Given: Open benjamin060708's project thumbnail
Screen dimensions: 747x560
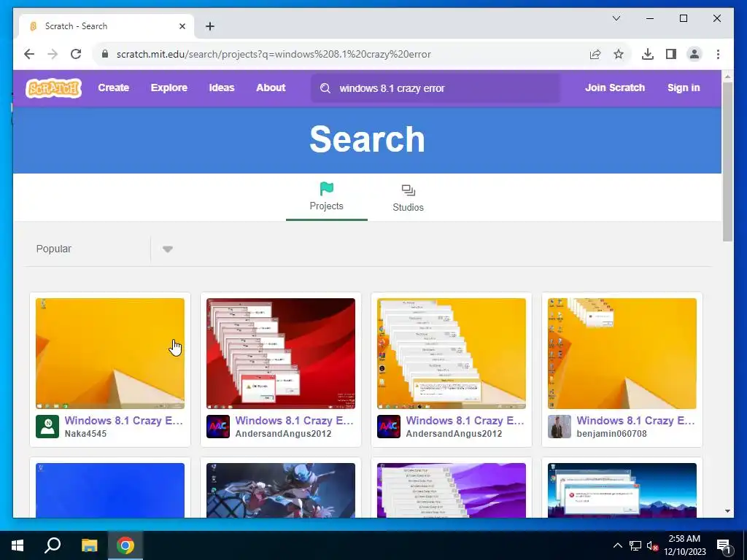Looking at the screenshot, I should tap(622, 354).
